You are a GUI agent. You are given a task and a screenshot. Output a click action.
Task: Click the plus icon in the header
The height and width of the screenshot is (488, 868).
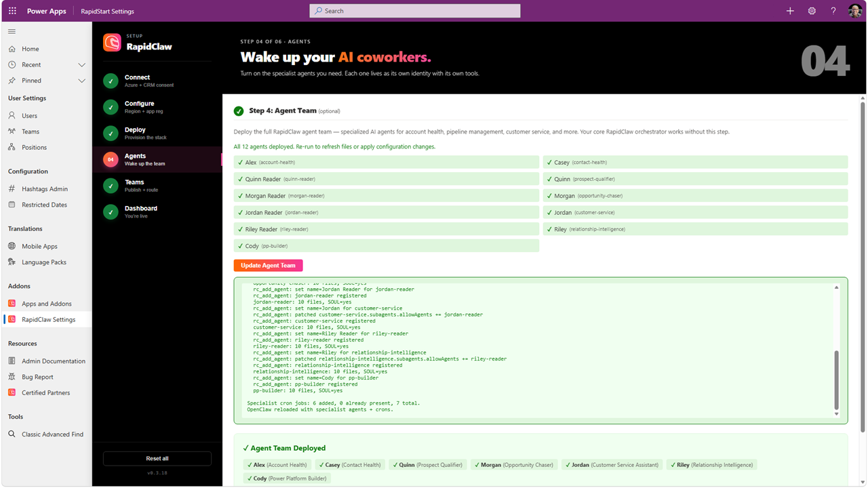[790, 11]
